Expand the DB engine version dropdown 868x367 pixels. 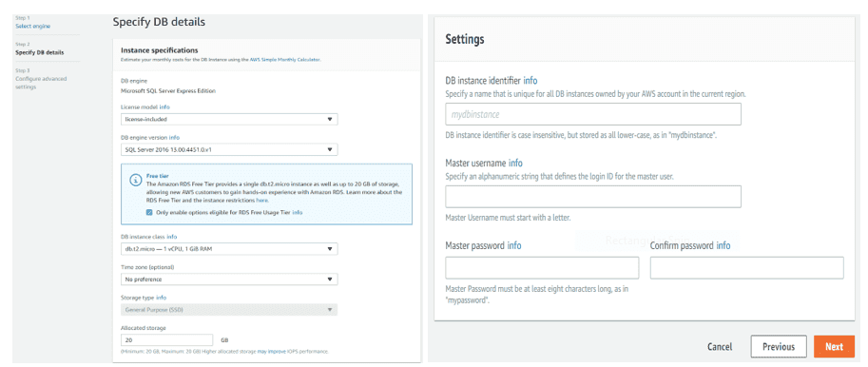point(229,149)
